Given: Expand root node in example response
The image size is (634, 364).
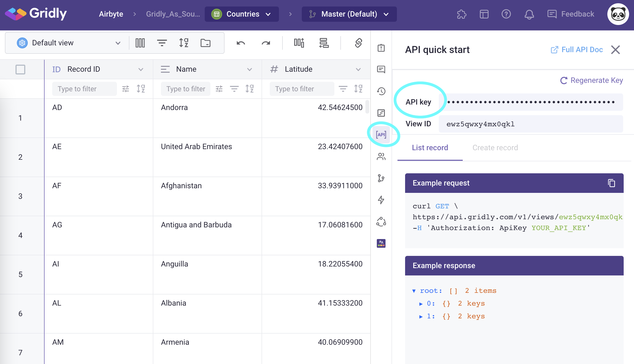Looking at the screenshot, I should click(x=414, y=291).
